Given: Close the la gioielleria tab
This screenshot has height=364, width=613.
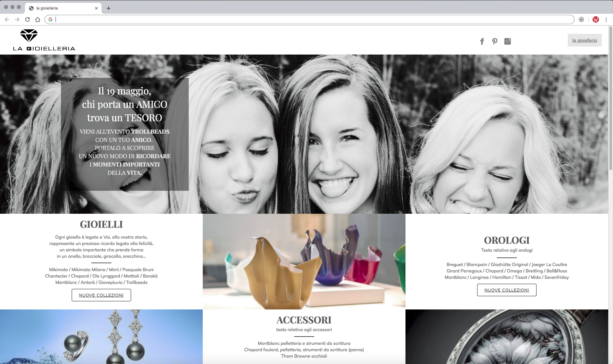Looking at the screenshot, I should [96, 8].
